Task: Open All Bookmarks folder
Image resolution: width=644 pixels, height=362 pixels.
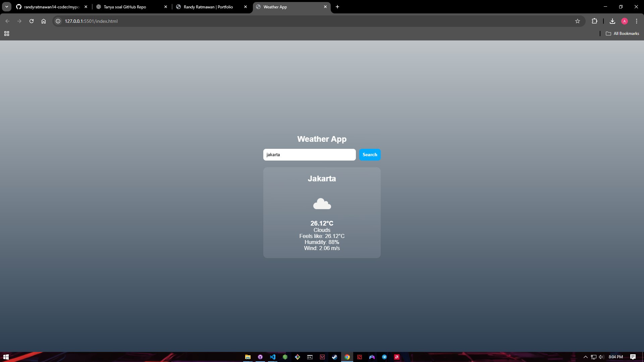Action: click(622, 34)
